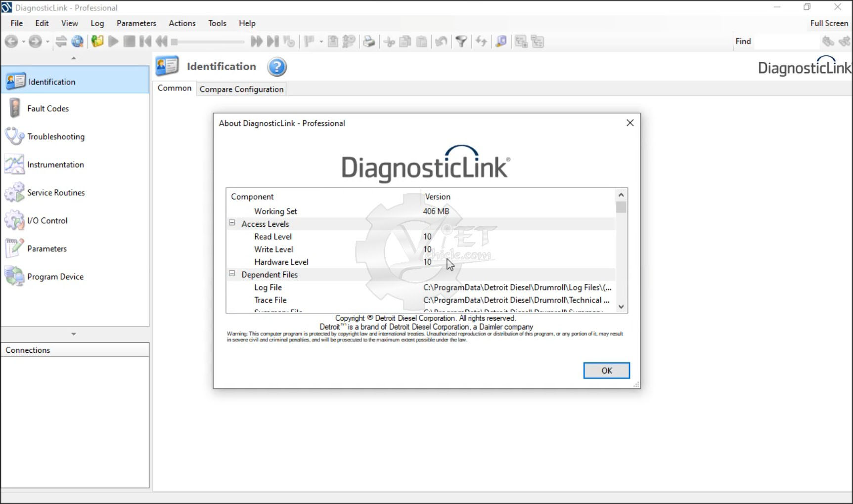The height and width of the screenshot is (504, 853).
Task: Click the fast forward playback icon
Action: pos(256,42)
